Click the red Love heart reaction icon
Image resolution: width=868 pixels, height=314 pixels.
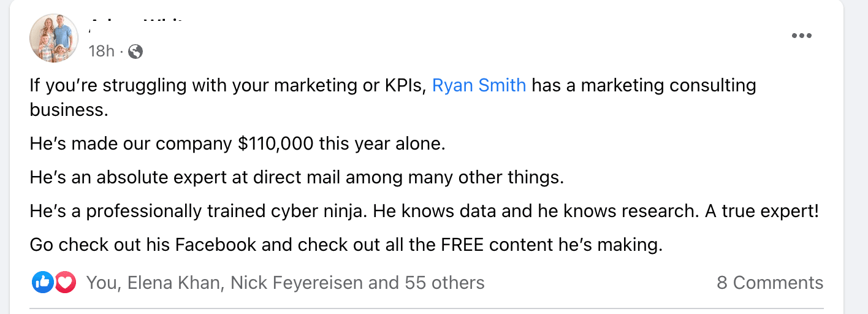[65, 282]
